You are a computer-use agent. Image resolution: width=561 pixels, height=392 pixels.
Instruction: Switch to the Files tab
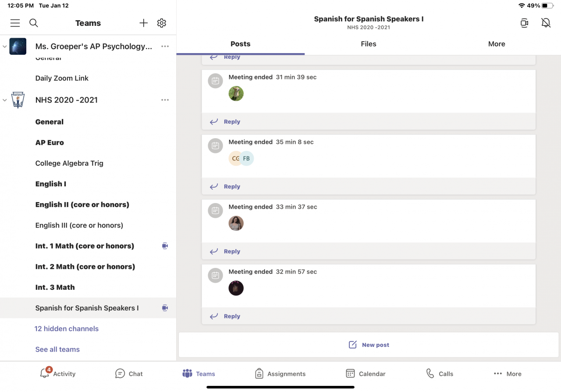pos(368,44)
